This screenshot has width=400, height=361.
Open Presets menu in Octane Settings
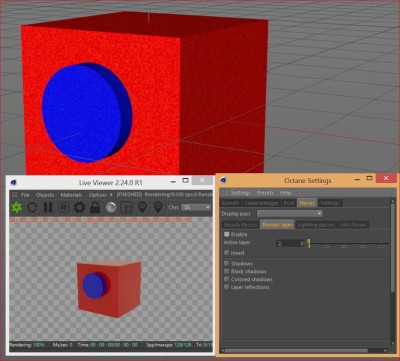[x=265, y=193]
